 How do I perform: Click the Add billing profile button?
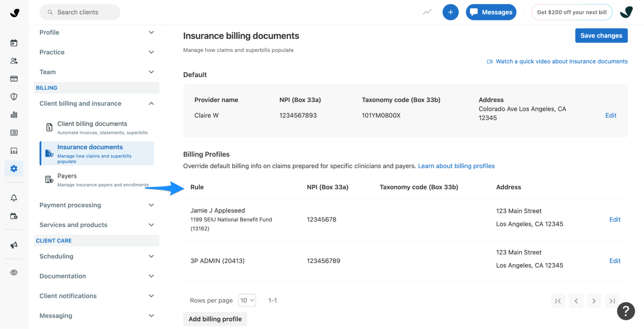[215, 319]
